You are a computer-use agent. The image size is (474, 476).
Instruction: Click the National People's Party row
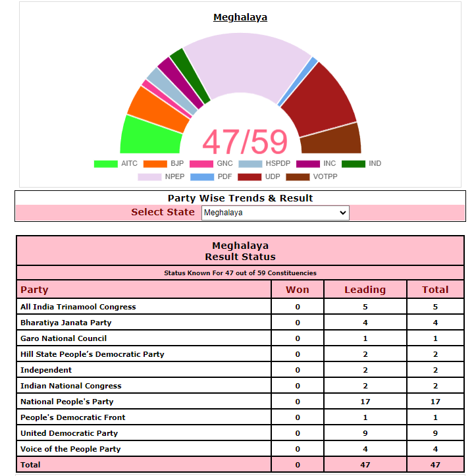tap(67, 402)
